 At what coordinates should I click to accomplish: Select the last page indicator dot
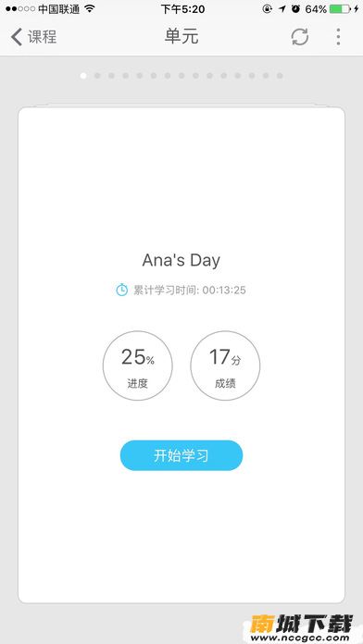280,76
